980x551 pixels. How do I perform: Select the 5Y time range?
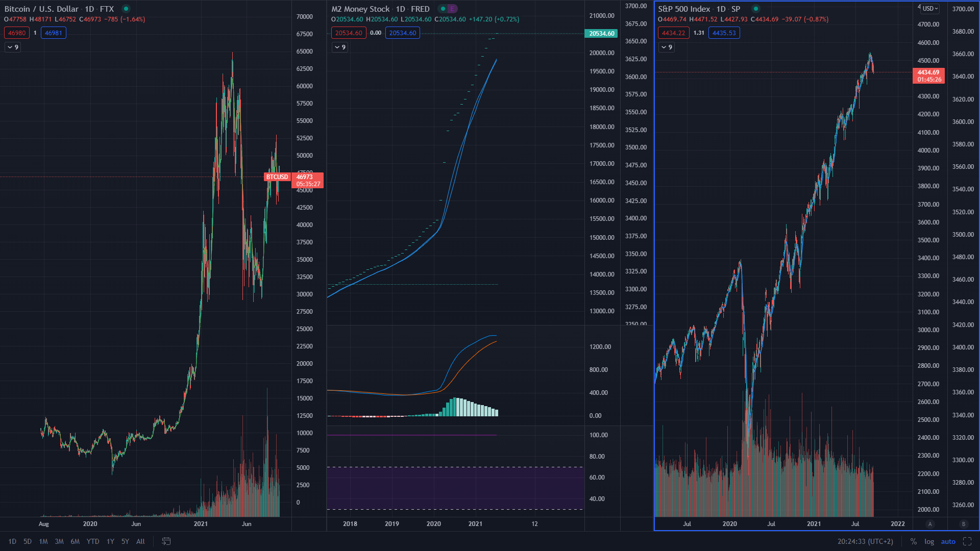tap(125, 541)
